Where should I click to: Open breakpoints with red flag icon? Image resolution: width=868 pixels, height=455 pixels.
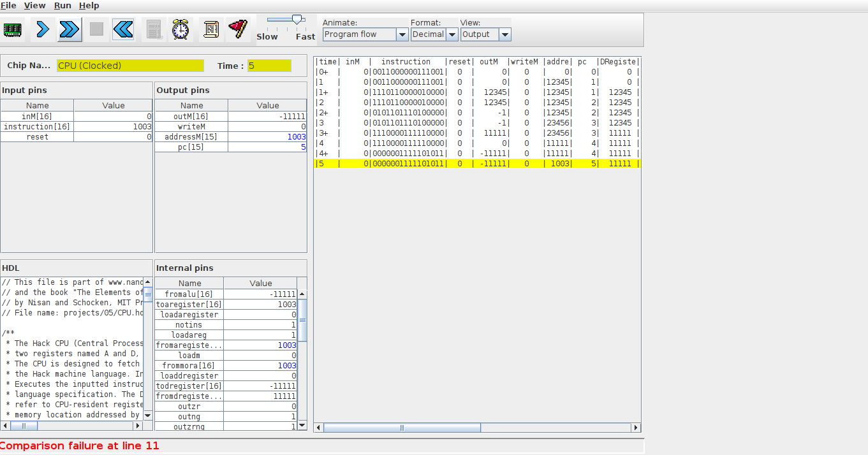click(x=238, y=29)
